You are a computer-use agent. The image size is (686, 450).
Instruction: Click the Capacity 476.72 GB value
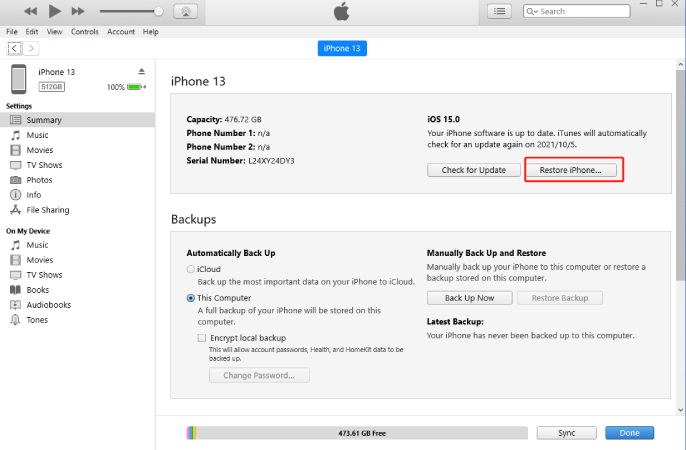(243, 119)
